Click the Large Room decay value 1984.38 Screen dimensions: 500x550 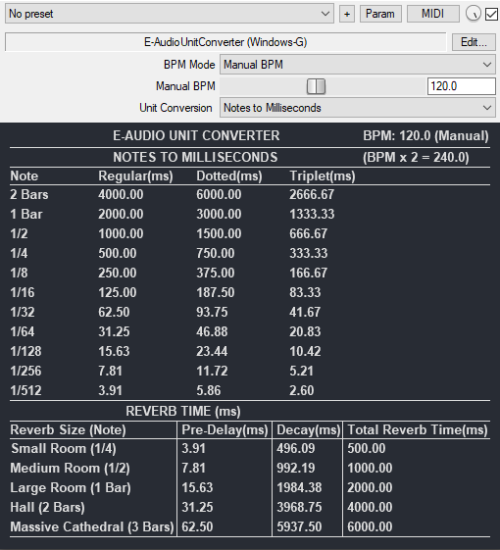pos(299,488)
